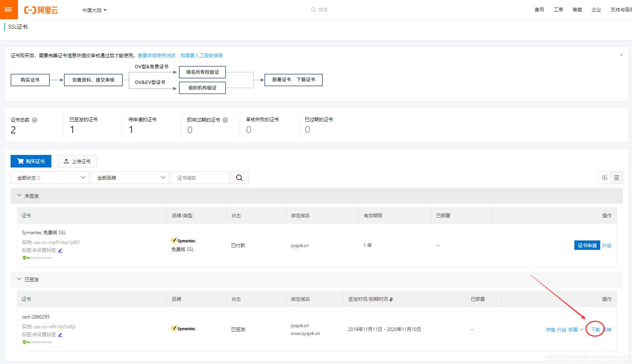Toggle to card grid view
This screenshot has height=364, width=632.
(x=604, y=177)
